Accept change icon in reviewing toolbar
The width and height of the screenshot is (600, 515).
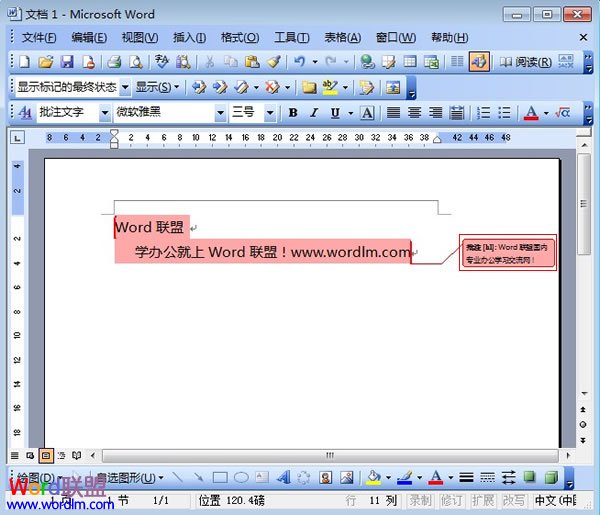[241, 87]
